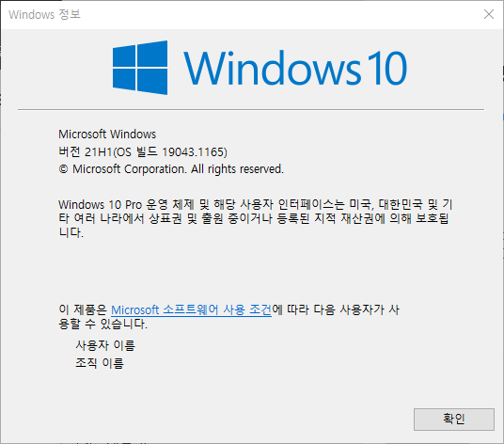The height and width of the screenshot is (444, 504).
Task: Click the '사용자 이름' label
Action: (x=105, y=345)
